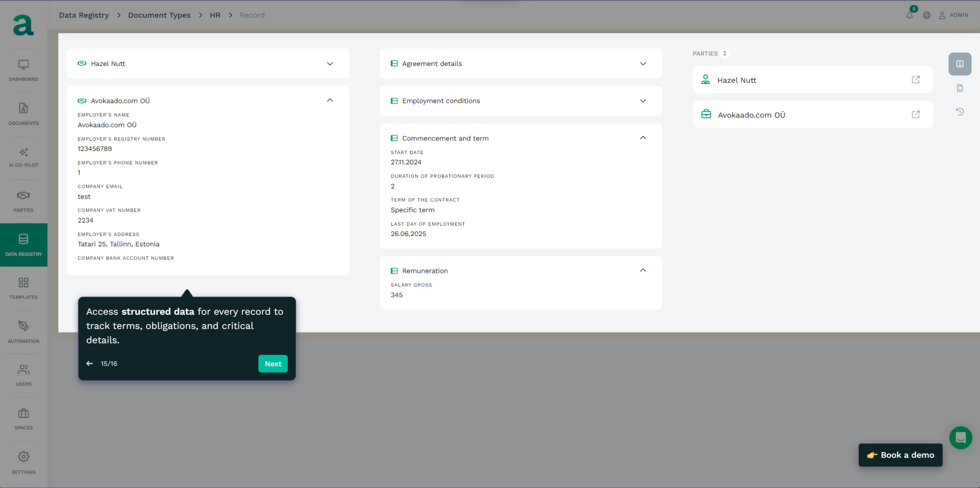980x488 pixels.
Task: Open the chat support bubble
Action: 960,438
